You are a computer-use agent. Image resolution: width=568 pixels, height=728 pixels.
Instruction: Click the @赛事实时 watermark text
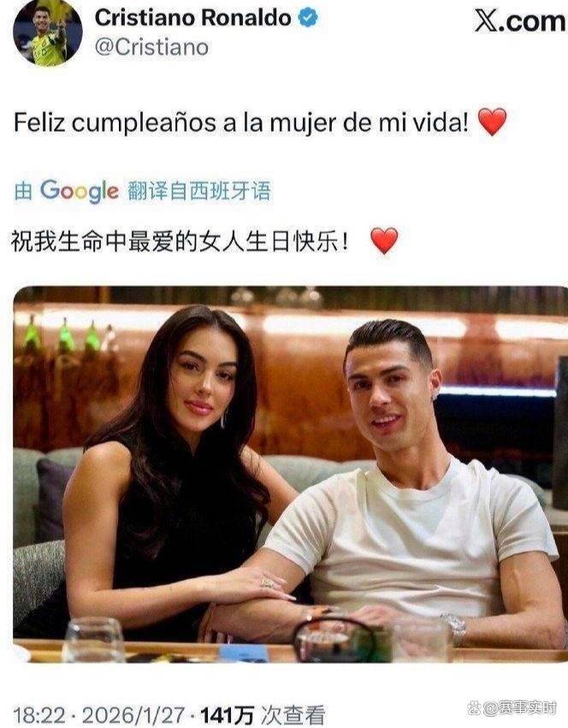click(520, 708)
